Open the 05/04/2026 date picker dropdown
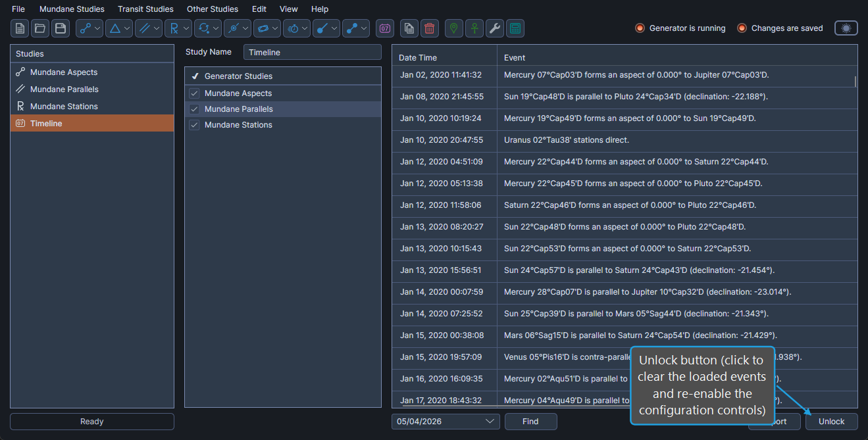Image resolution: width=868 pixels, height=440 pixels. tap(490, 422)
